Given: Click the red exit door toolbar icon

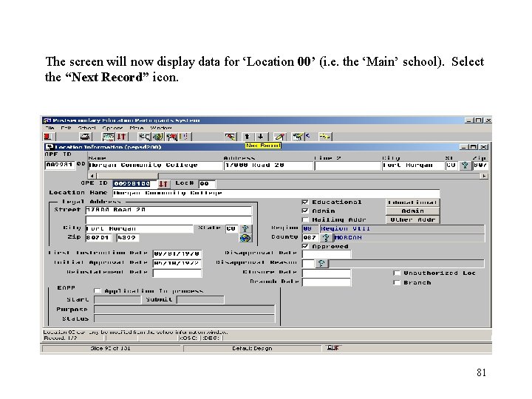Looking at the screenshot, I should 48,137.
